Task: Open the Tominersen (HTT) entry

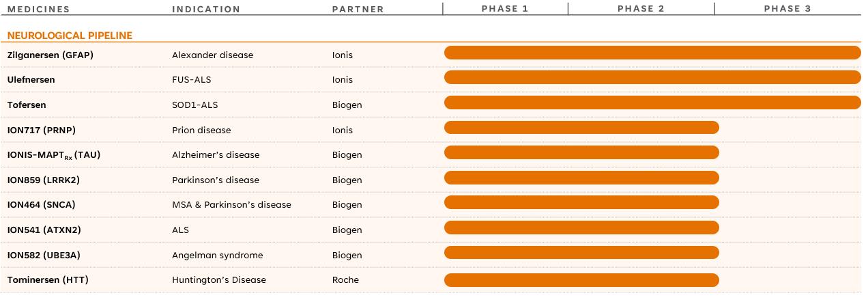Action: tap(48, 280)
